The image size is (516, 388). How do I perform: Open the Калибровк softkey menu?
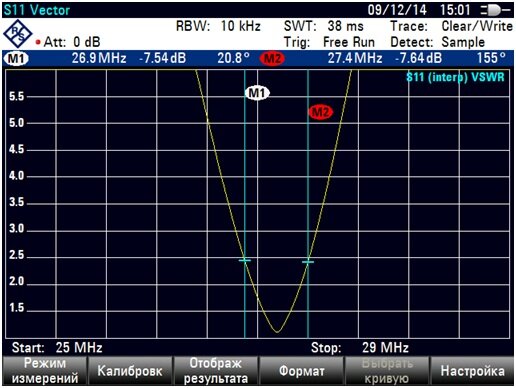click(130, 371)
